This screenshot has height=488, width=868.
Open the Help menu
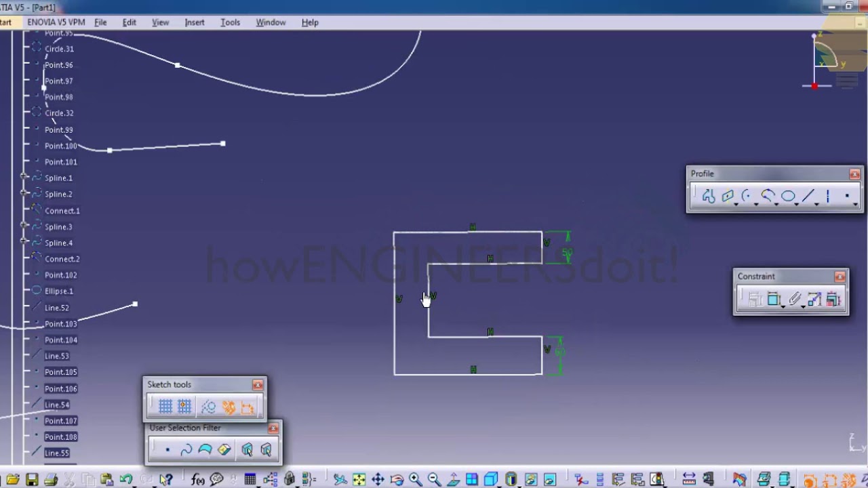point(310,22)
